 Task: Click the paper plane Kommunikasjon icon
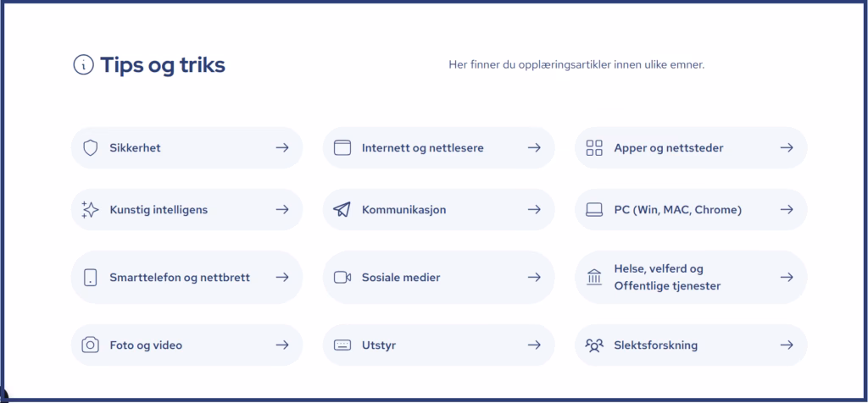tap(342, 210)
